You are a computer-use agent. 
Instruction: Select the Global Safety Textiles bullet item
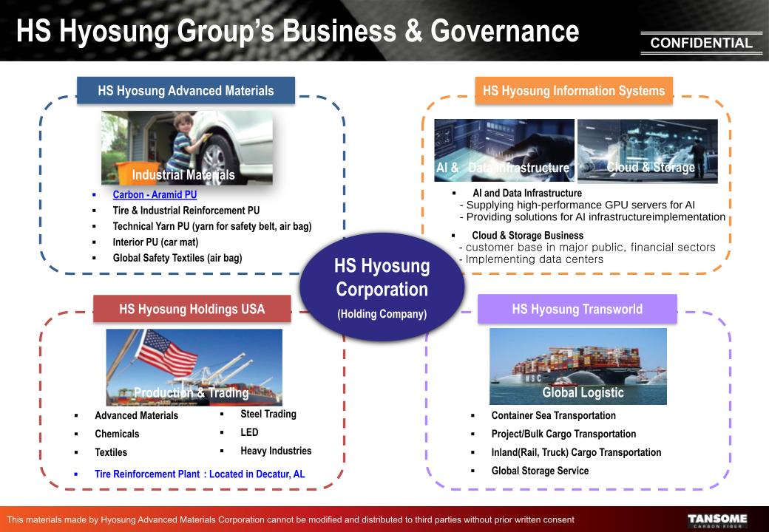point(177,258)
